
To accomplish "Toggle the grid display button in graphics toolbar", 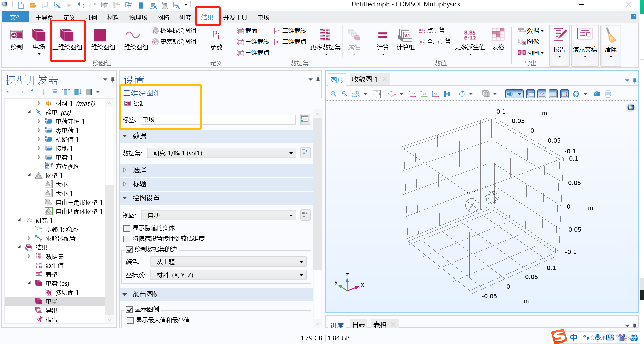I will [553, 94].
